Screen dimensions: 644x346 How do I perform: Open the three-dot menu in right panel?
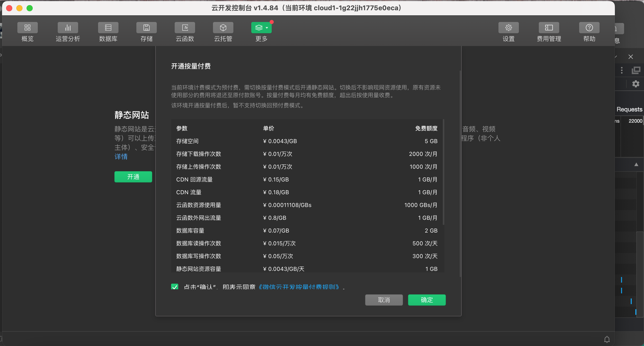[622, 70]
